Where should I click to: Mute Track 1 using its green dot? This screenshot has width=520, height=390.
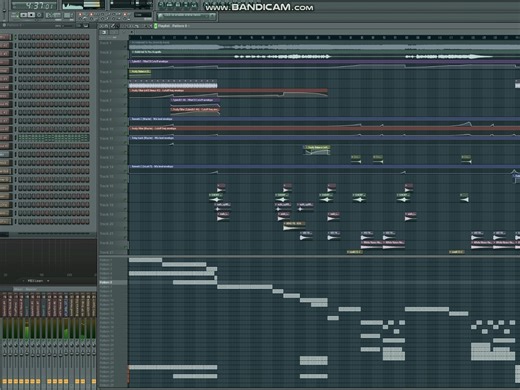pos(126,46)
